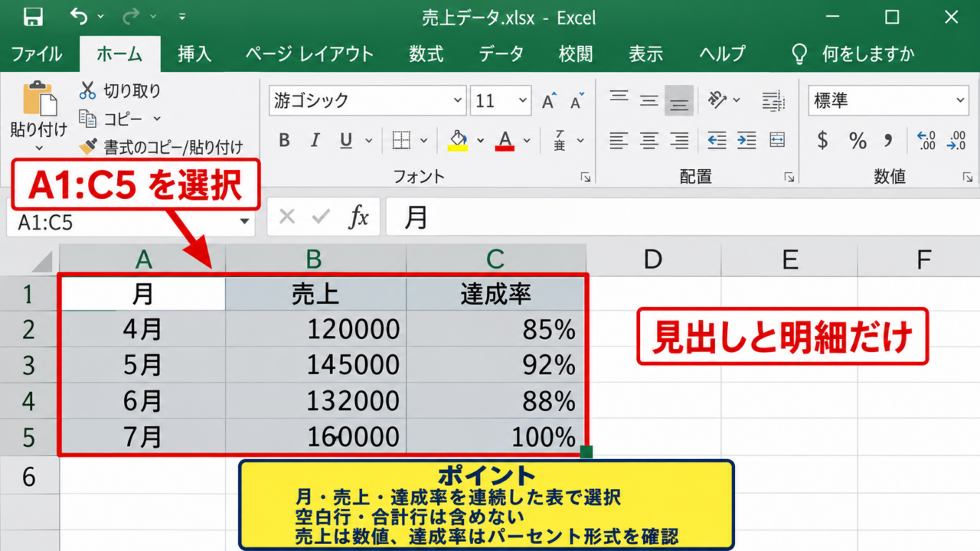Apply cell borders with the border icon
This screenshot has width=980, height=551.
coord(401,140)
